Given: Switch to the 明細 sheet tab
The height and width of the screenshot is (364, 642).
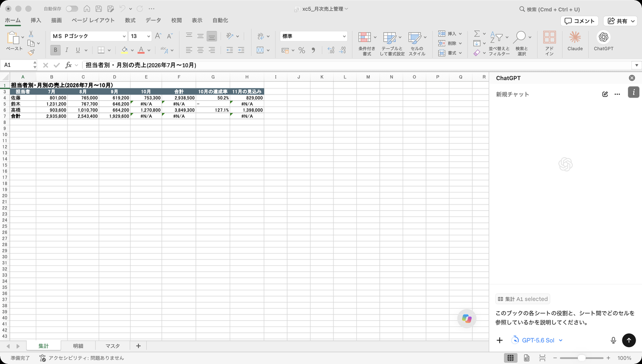Looking at the screenshot, I should 78,346.
